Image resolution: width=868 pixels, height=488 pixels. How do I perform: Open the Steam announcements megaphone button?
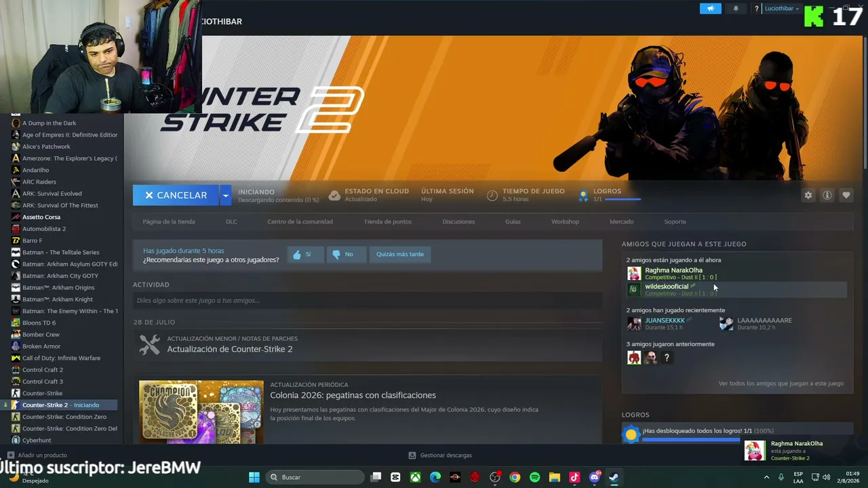(x=710, y=9)
